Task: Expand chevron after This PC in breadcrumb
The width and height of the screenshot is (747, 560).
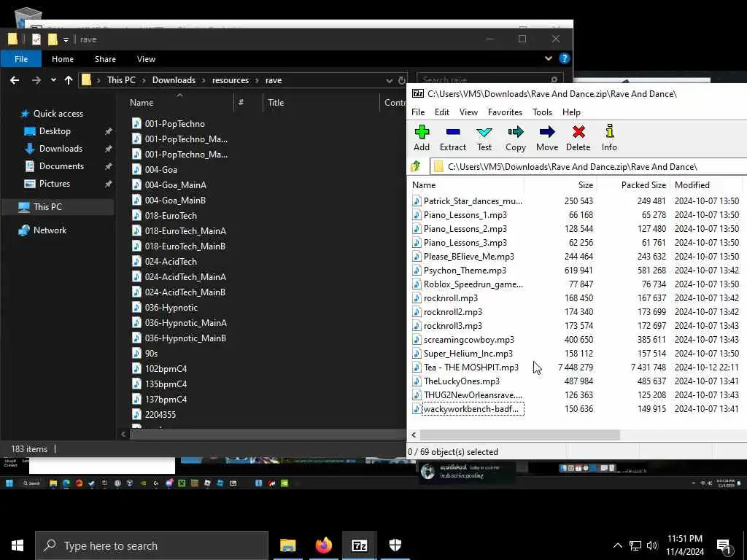Action: click(143, 80)
